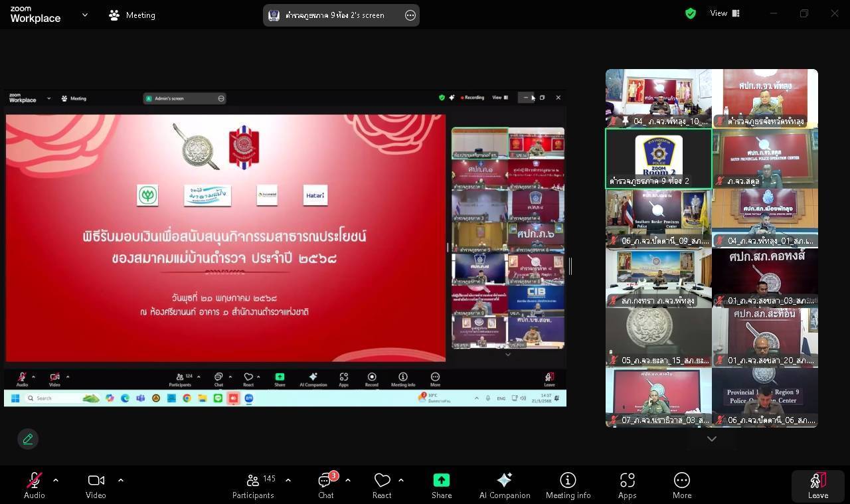850x504 pixels.
Task: Expand video options arrow next to Video
Action: click(x=120, y=480)
